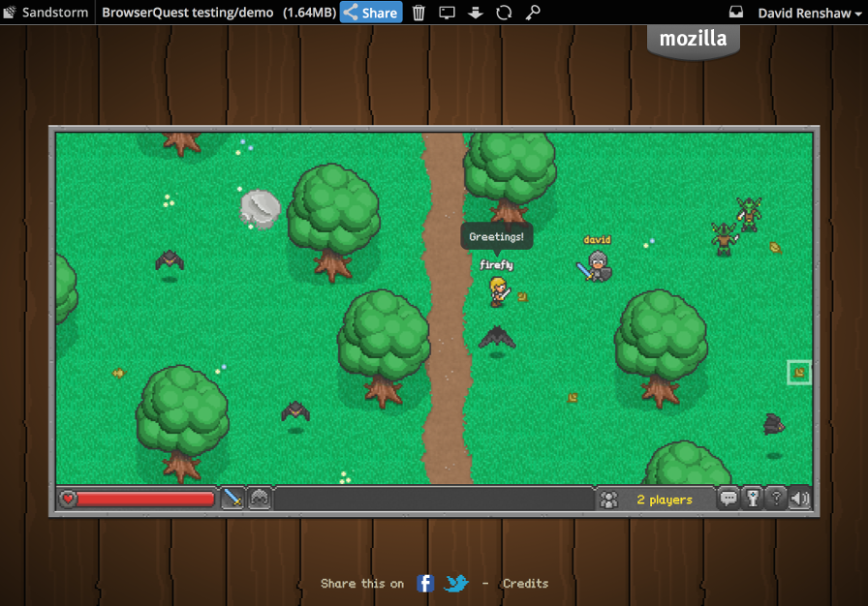Click the webkey key icon
Viewport: 868px width, 606px height.
533,13
